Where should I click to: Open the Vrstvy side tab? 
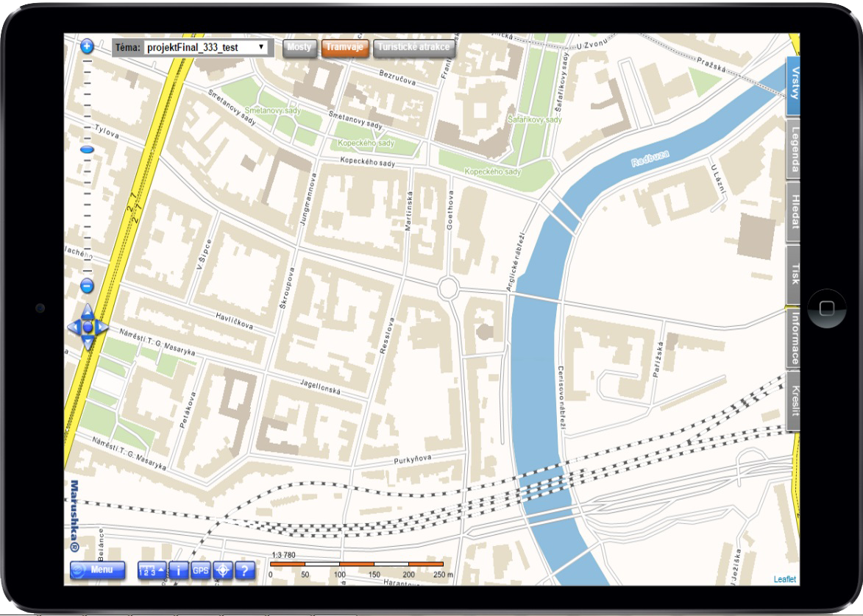pyautogui.click(x=793, y=85)
